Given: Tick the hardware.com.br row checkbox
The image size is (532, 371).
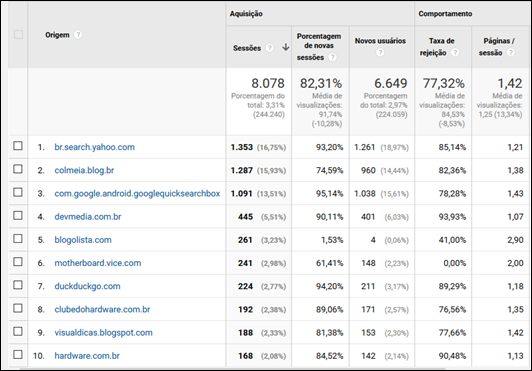Looking at the screenshot, I should [18, 355].
